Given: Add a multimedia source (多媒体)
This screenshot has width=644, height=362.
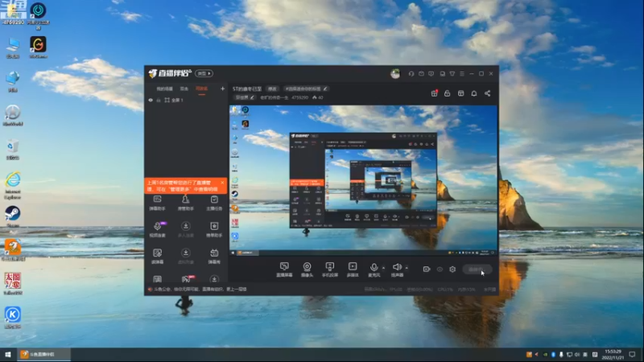Looking at the screenshot, I should (x=353, y=269).
